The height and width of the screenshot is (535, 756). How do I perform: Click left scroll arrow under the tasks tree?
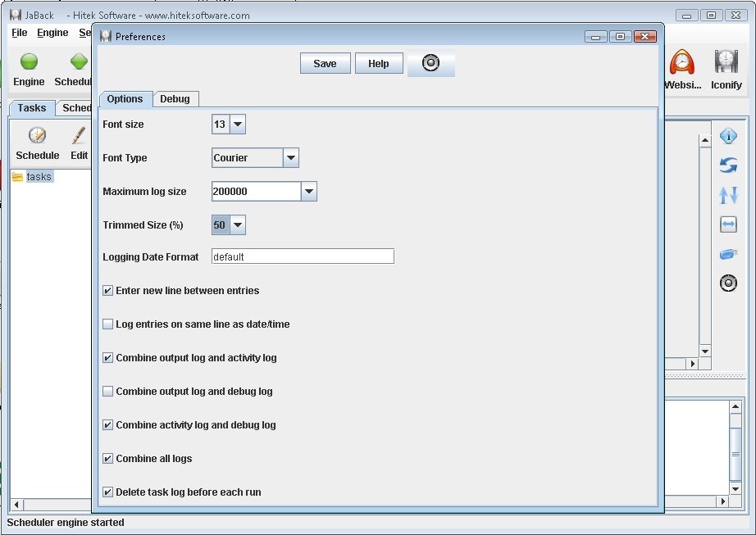(16, 504)
